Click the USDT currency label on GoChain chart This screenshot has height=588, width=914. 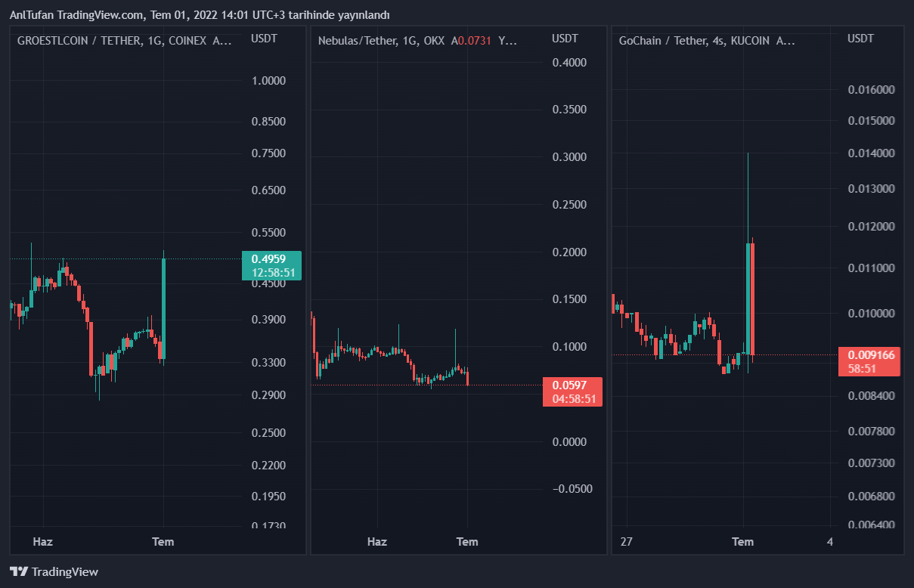pyautogui.click(x=860, y=38)
